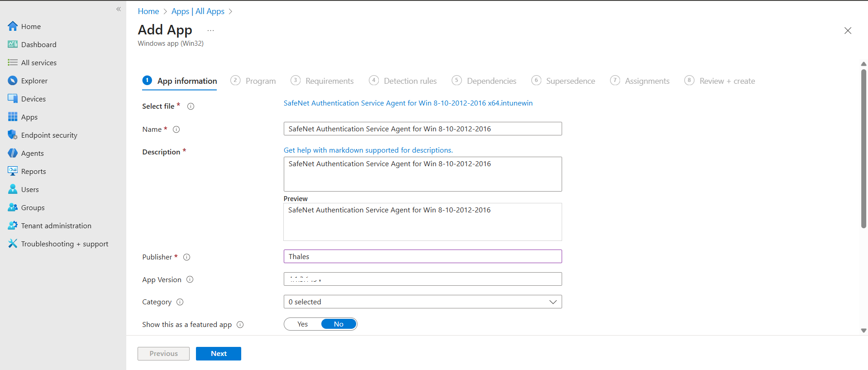The height and width of the screenshot is (370, 868).
Task: Switch to the Program step tab
Action: 253,81
